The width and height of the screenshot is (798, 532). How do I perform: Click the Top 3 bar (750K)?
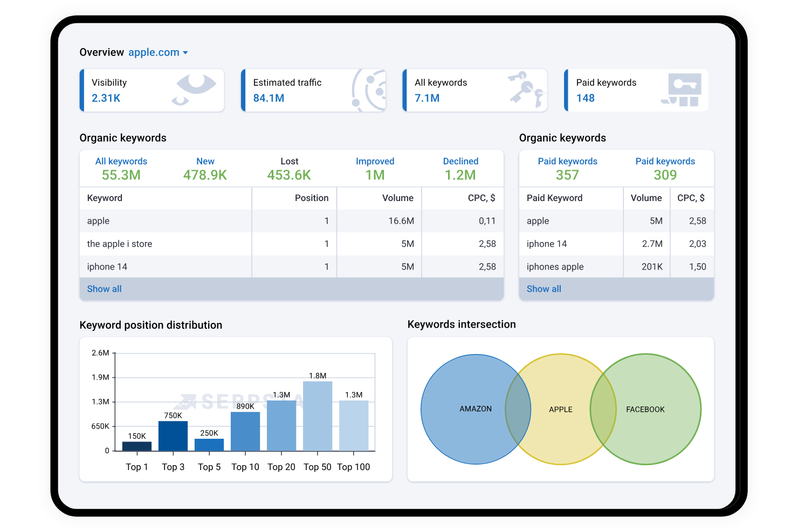173,436
